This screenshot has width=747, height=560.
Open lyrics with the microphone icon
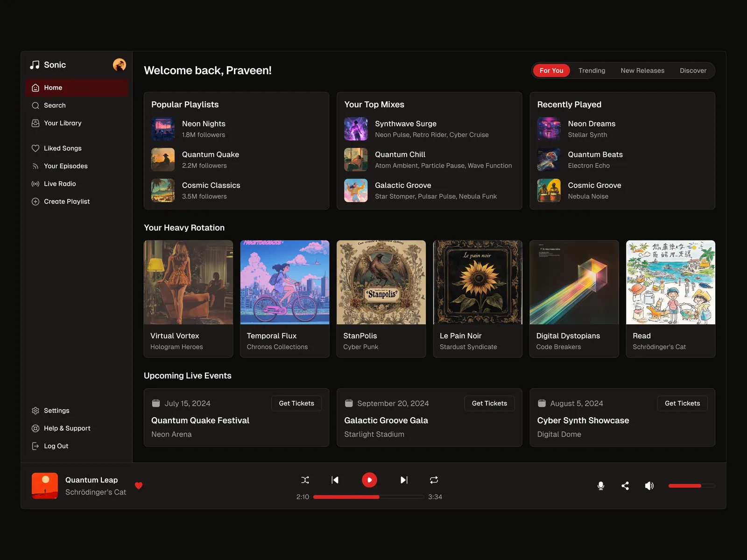tap(601, 486)
